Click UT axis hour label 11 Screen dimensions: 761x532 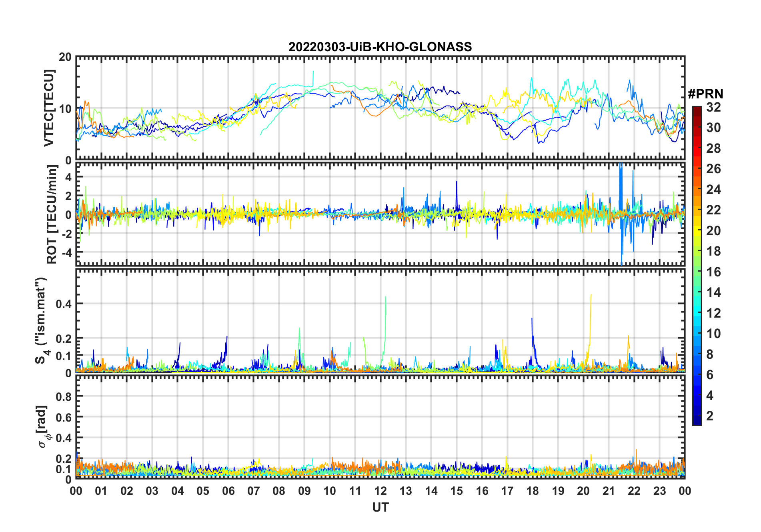(x=355, y=491)
